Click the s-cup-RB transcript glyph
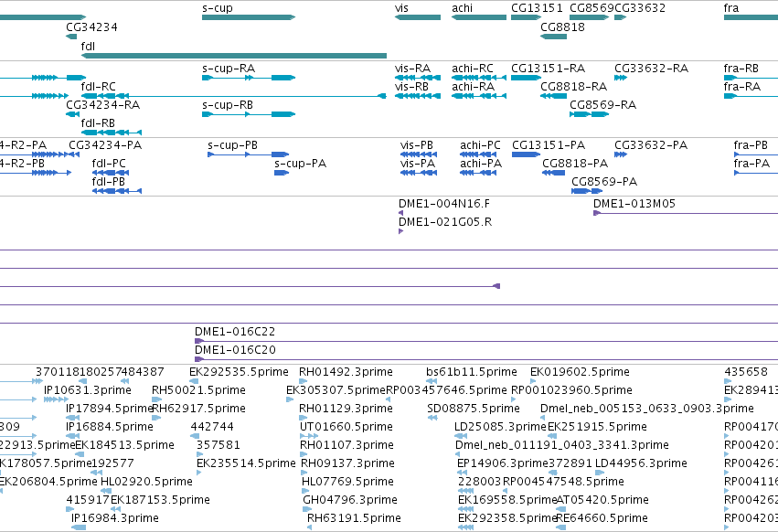This screenshot has width=778, height=532. click(x=249, y=114)
